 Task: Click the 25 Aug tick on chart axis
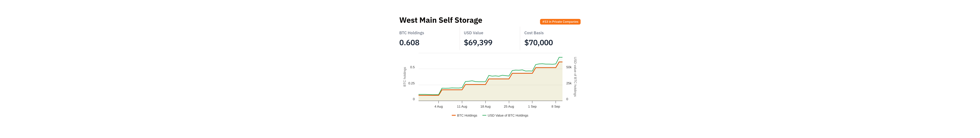[x=509, y=107]
